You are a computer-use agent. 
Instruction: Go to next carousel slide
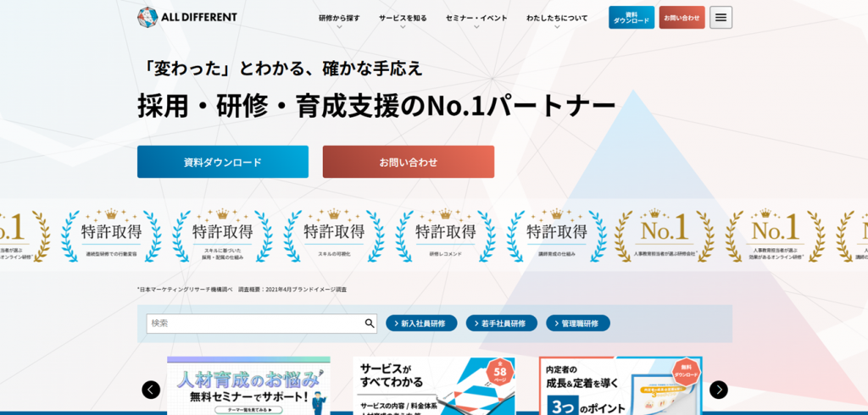pos(719,390)
